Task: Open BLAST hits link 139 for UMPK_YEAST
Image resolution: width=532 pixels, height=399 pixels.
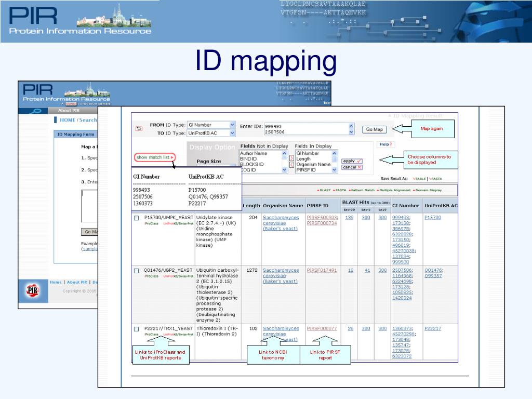Action: tap(350, 218)
